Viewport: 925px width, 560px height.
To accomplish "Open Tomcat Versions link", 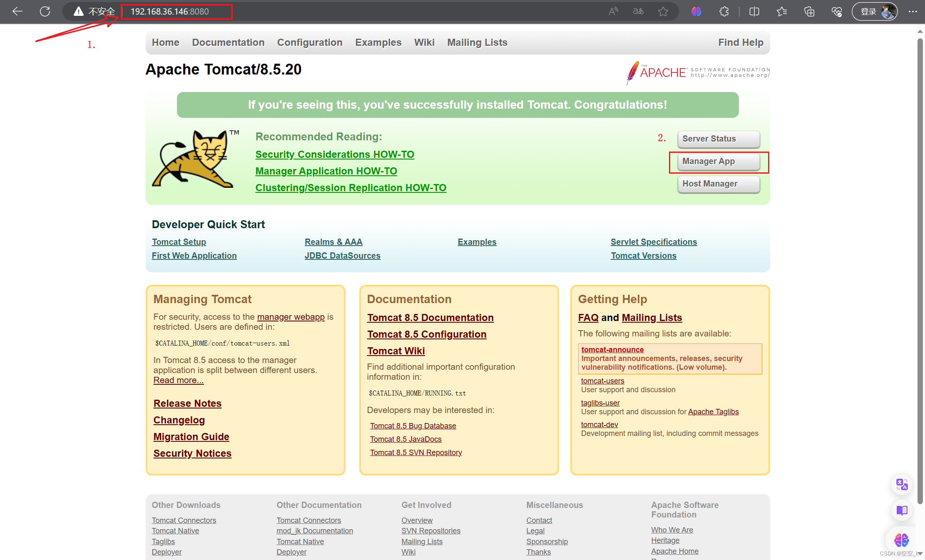I will coord(644,256).
